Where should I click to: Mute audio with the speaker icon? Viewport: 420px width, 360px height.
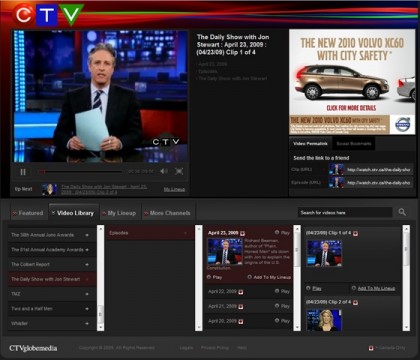coord(164,171)
